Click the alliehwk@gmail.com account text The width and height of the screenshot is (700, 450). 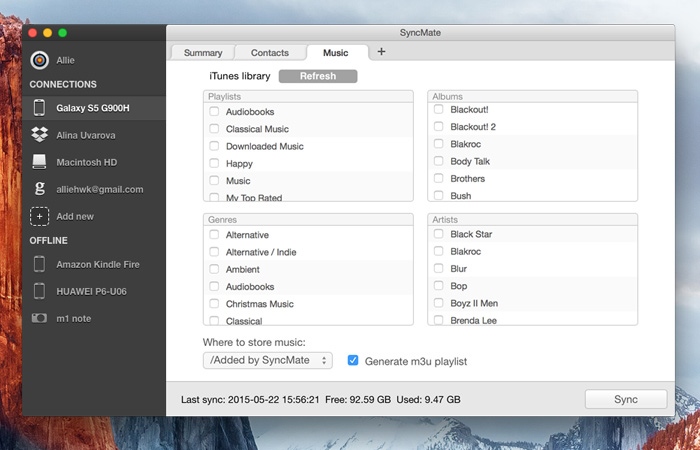[x=100, y=189]
